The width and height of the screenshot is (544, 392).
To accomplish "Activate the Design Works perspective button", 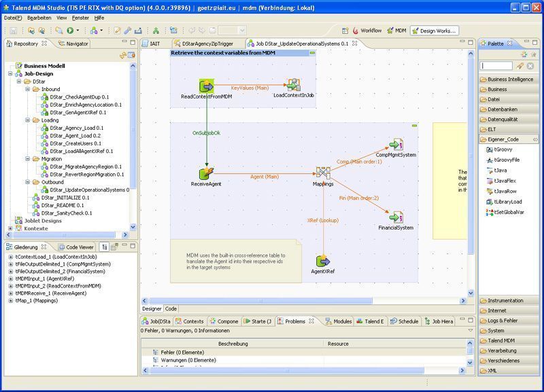I will 435,31.
